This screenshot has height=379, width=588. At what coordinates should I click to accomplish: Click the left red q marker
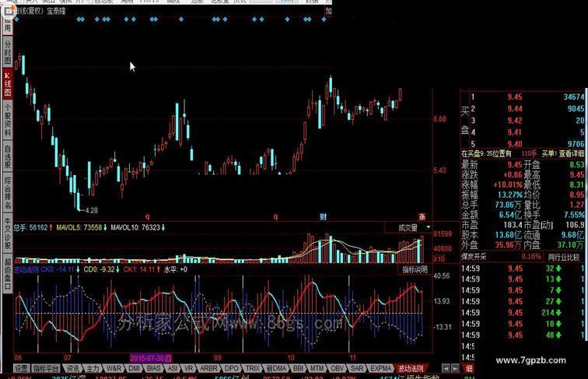pyautogui.click(x=148, y=216)
